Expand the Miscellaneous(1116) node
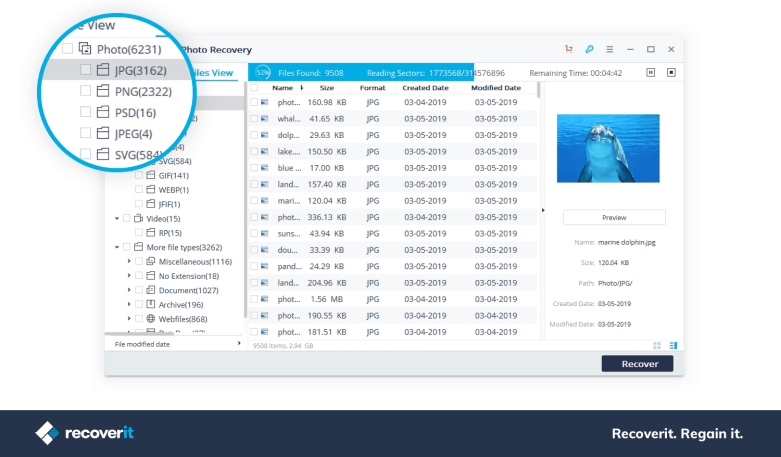This screenshot has width=781, height=457. click(x=129, y=261)
